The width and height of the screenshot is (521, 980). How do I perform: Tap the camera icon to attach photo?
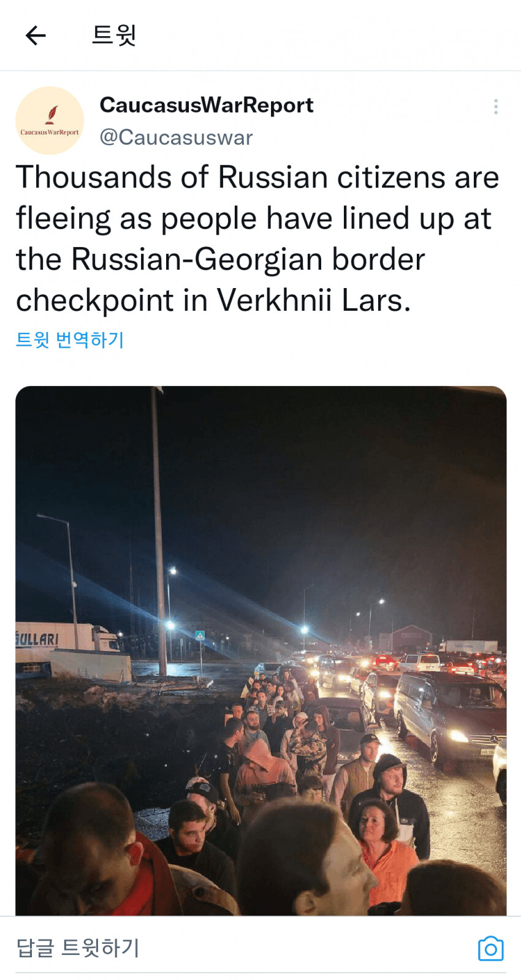pos(490,949)
